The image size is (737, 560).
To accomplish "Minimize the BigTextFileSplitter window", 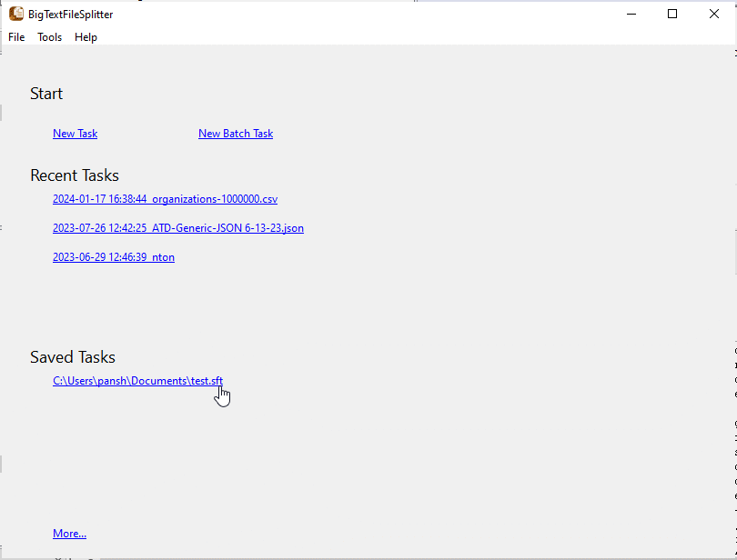I will click(631, 14).
